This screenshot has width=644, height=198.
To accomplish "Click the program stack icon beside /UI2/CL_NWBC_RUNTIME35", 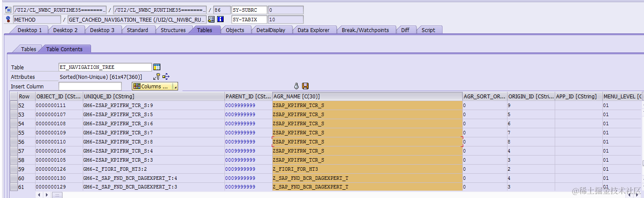I will (x=8, y=10).
